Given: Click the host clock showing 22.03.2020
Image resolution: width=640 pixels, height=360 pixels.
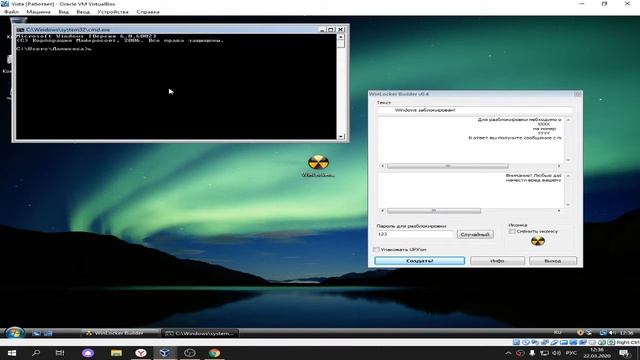Looking at the screenshot, I should (x=597, y=353).
